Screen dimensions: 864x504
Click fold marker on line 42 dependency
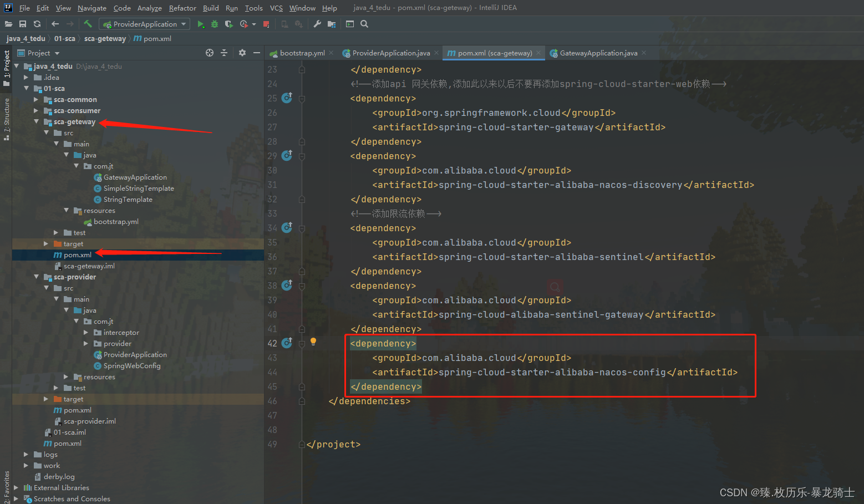point(302,343)
